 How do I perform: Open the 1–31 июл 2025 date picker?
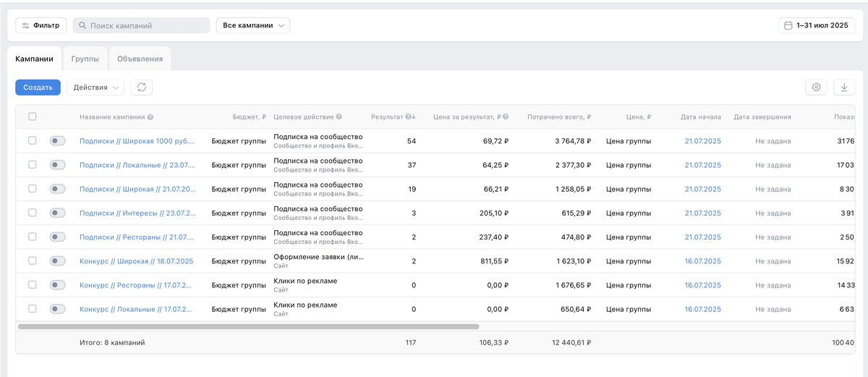coord(817,25)
